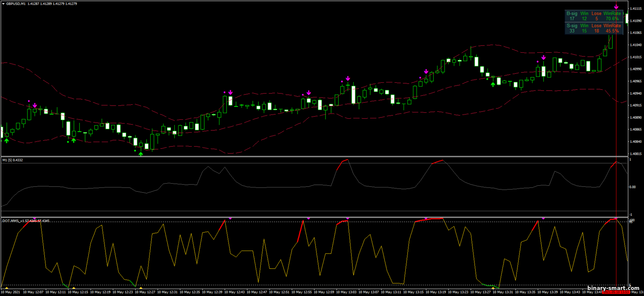Click the dropdown triangle beside GBPUSD,M1
Screen dimensions: 644x296
pos(3,3)
